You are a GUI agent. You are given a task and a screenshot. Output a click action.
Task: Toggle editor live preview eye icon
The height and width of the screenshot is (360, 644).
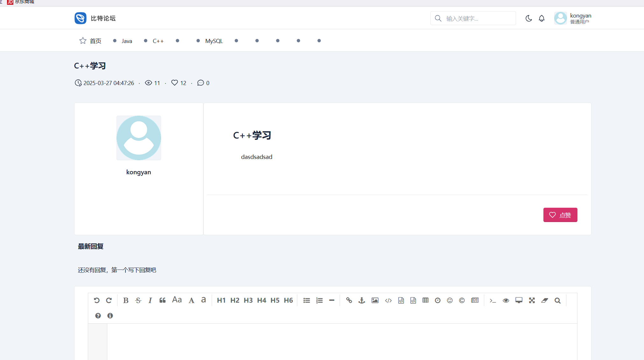pos(506,300)
